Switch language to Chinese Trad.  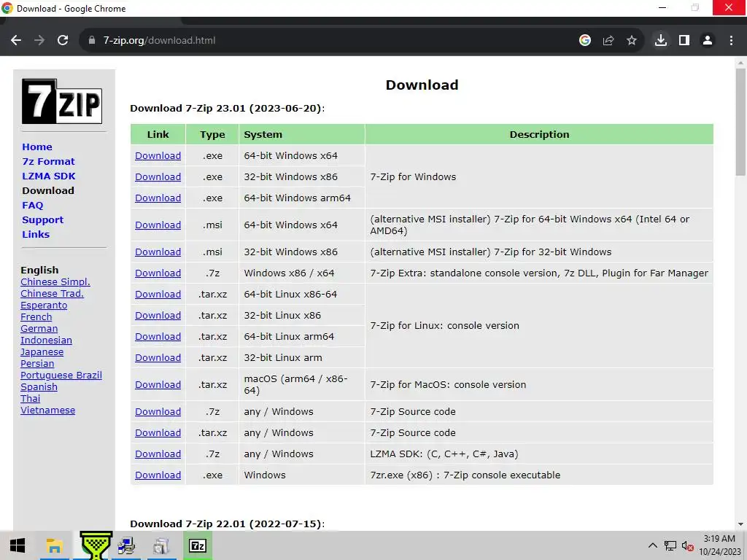tap(52, 293)
